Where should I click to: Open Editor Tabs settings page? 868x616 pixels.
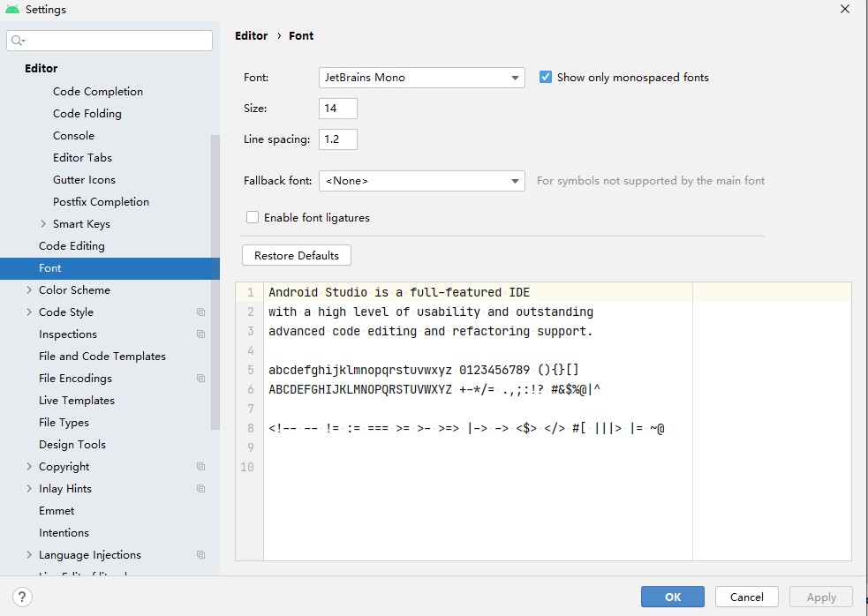coord(82,158)
